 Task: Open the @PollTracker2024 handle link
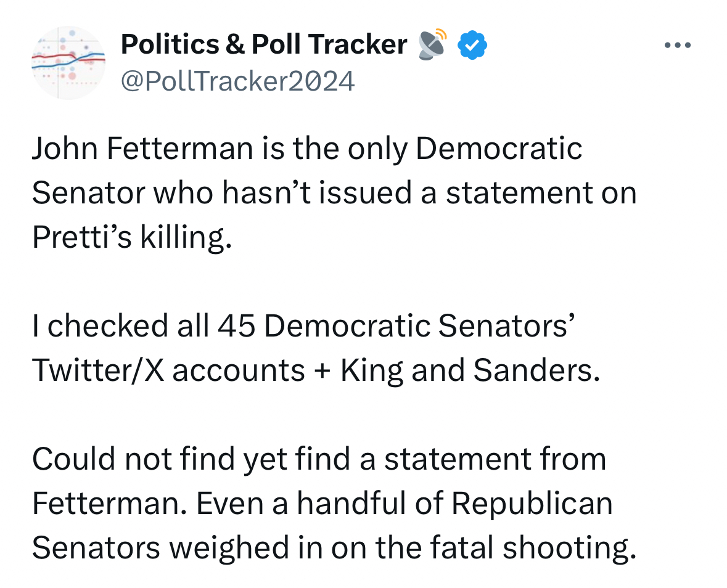point(238,81)
